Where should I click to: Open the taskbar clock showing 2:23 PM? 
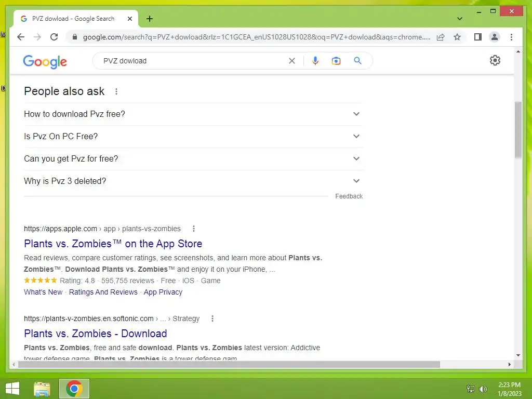509,389
